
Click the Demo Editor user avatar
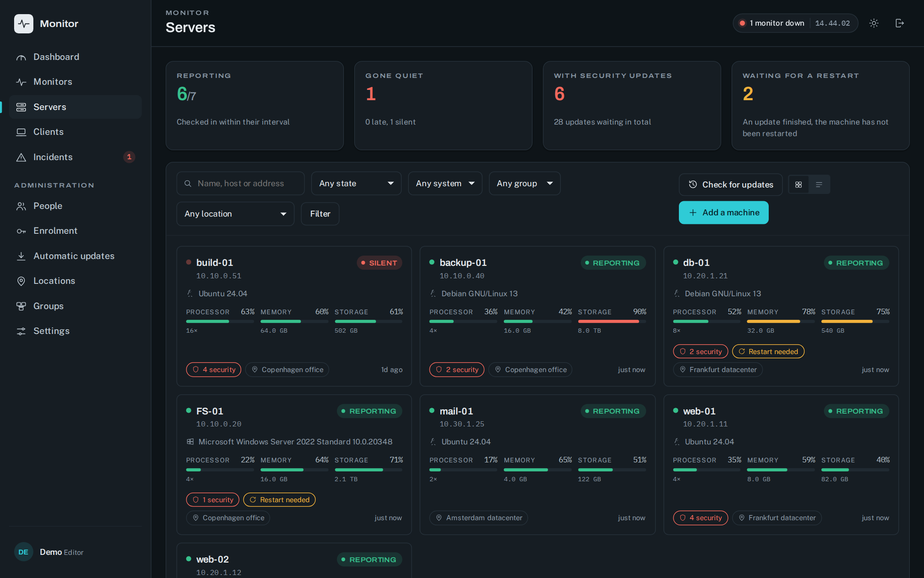point(24,552)
